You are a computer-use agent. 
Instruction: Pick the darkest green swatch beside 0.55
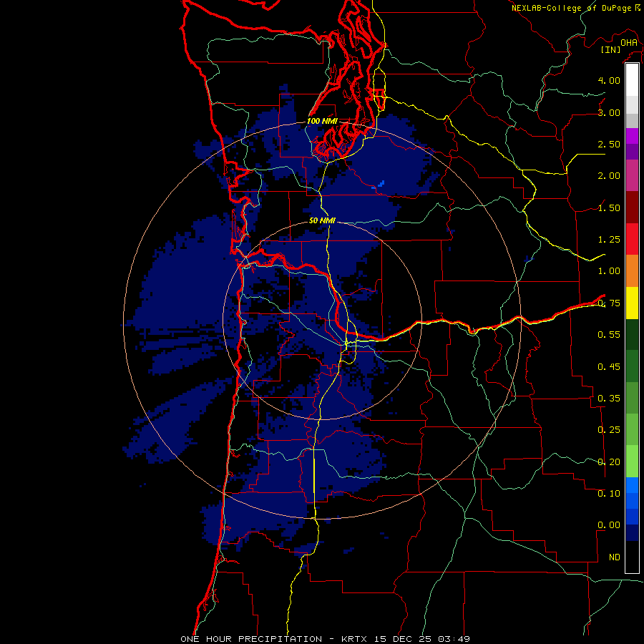[632, 334]
